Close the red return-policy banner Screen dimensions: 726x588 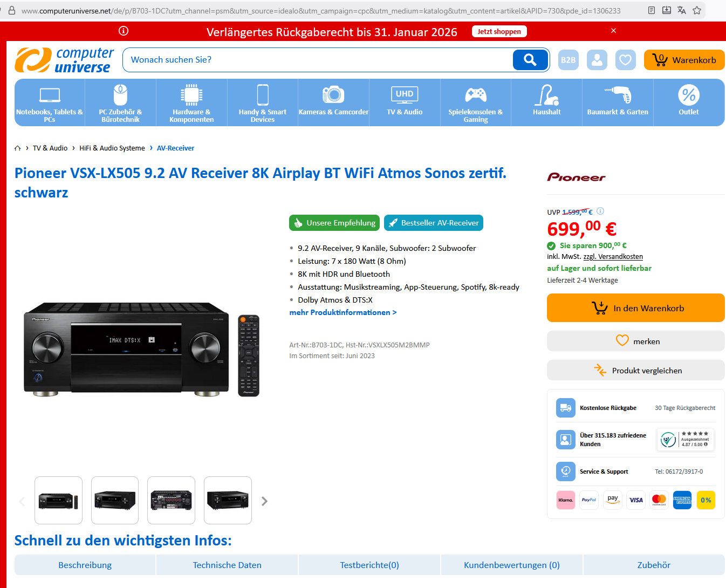[x=613, y=31]
